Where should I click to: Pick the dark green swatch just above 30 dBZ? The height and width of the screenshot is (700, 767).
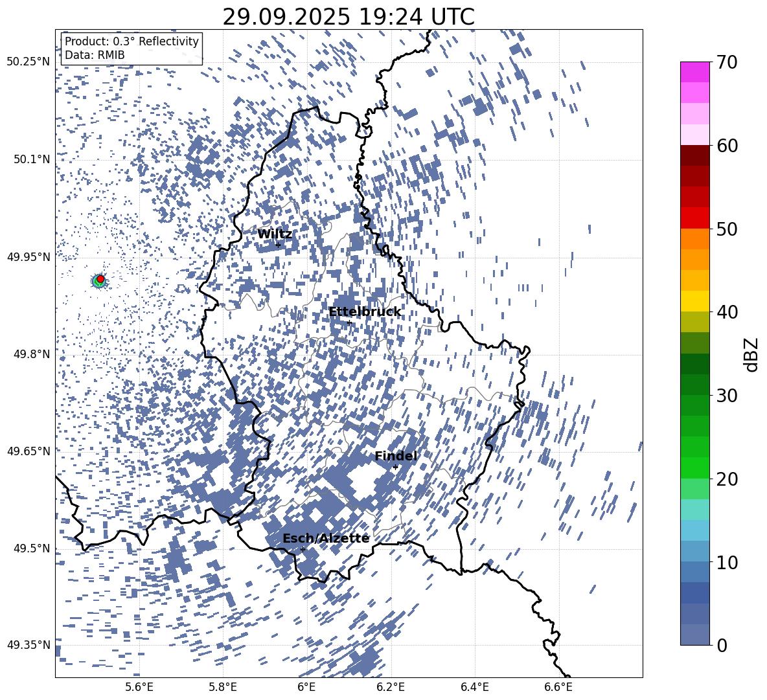tap(694, 385)
